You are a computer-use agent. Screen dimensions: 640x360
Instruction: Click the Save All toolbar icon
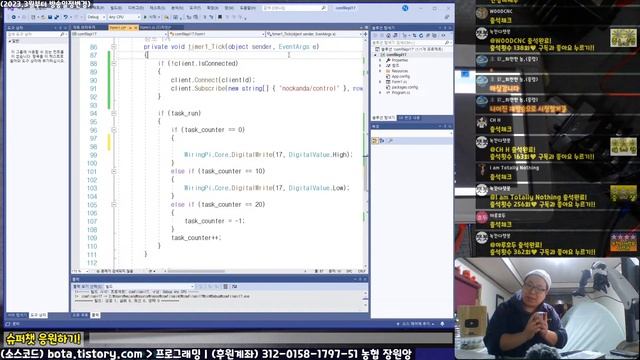(56, 17)
